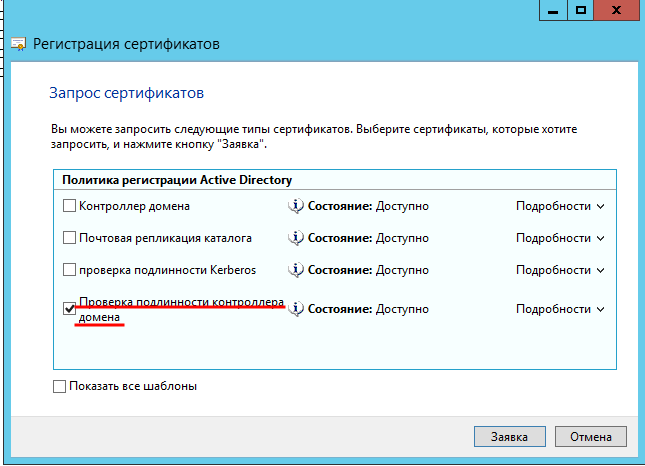
Task: Click the certificate enrollment wizard title icon
Action: pos(19,45)
